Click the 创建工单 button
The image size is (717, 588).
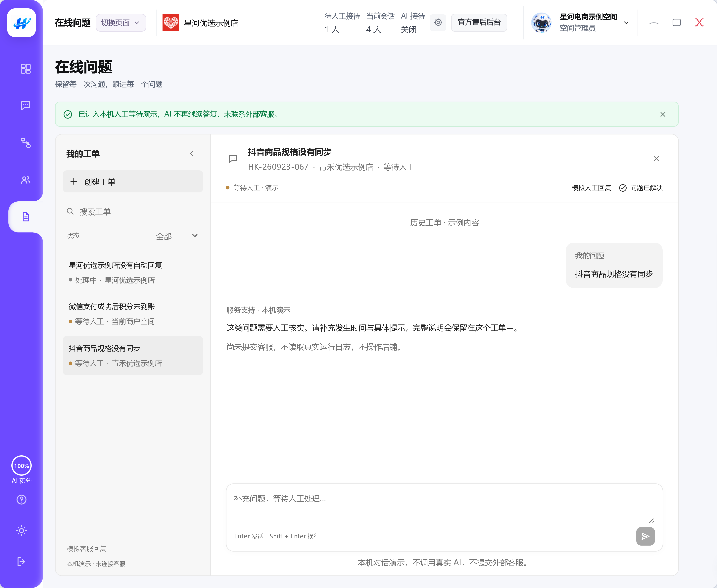tap(133, 181)
